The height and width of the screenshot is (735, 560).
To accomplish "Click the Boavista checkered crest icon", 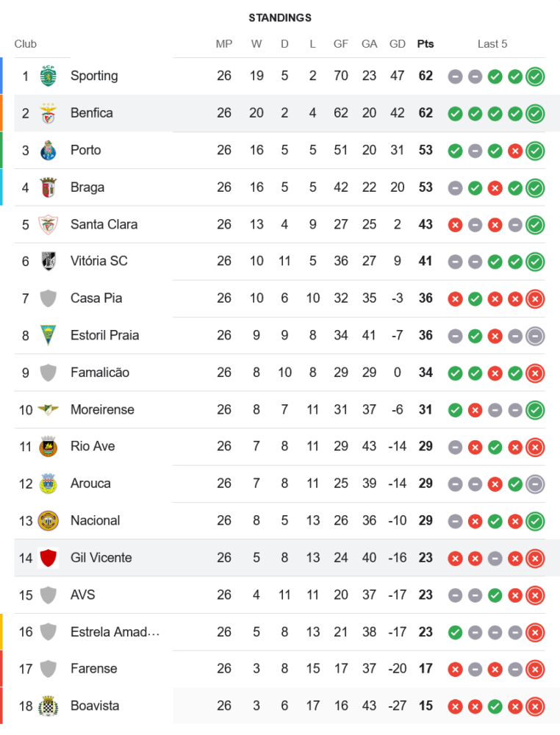I will coord(49,706).
